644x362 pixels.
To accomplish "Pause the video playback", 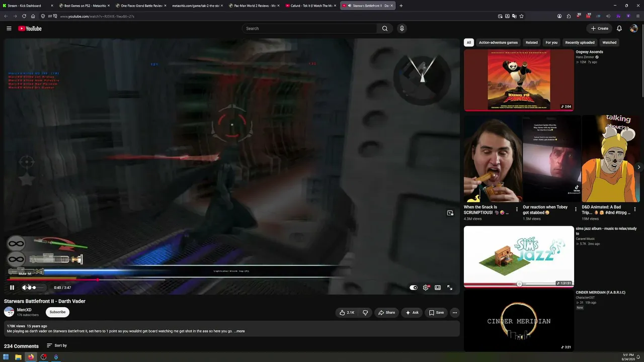I will click(x=12, y=288).
